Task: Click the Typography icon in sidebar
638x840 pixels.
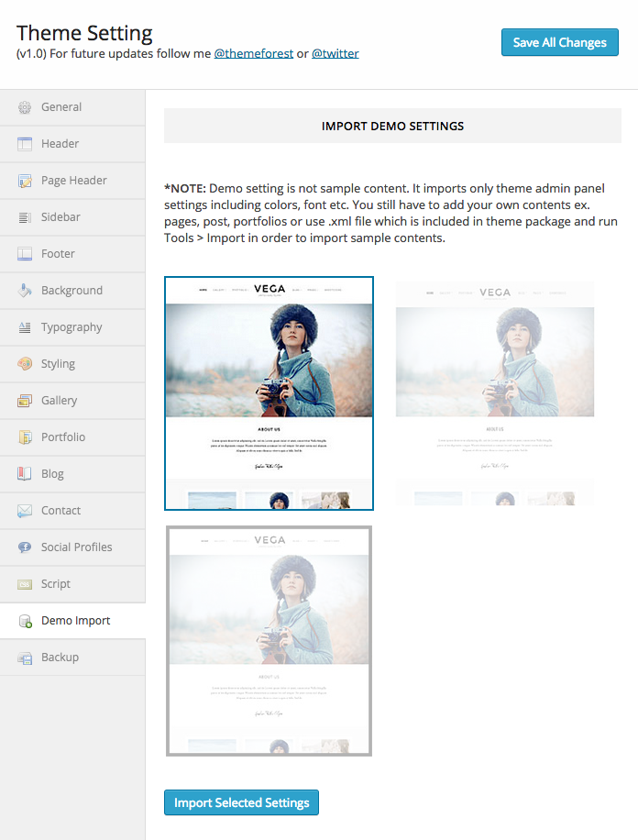Action: (25, 327)
